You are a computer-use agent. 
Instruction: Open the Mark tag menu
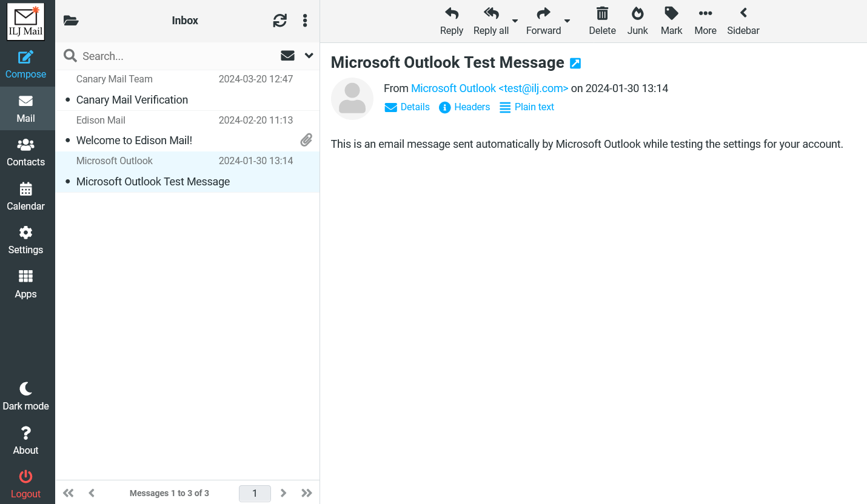click(671, 21)
